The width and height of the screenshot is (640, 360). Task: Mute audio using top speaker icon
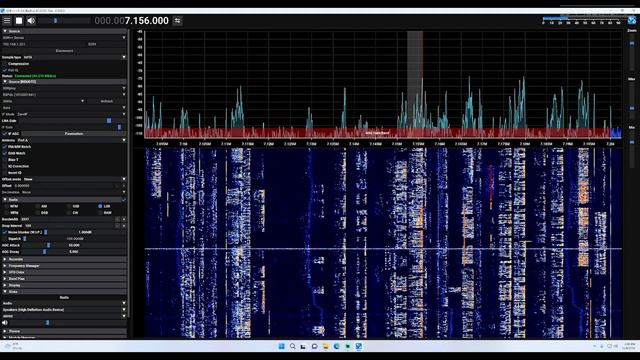(x=31, y=20)
